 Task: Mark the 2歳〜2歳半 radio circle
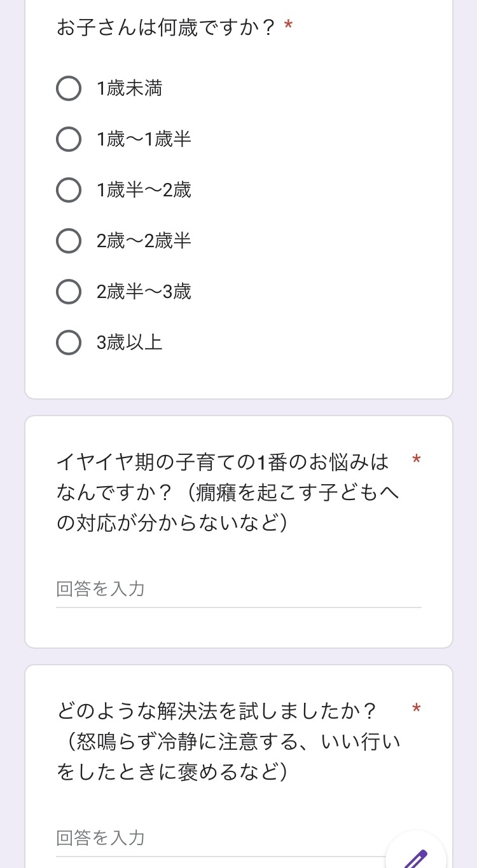[69, 241]
